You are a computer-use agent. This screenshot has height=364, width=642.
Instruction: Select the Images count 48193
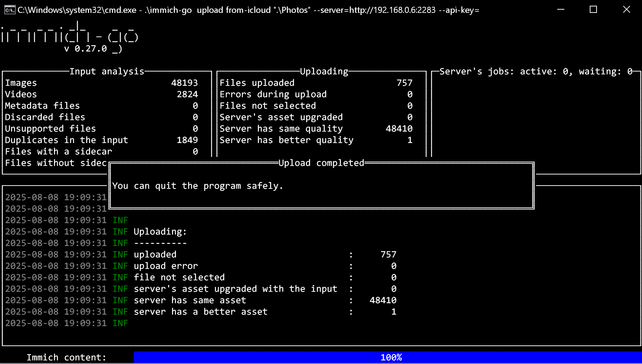coord(185,83)
